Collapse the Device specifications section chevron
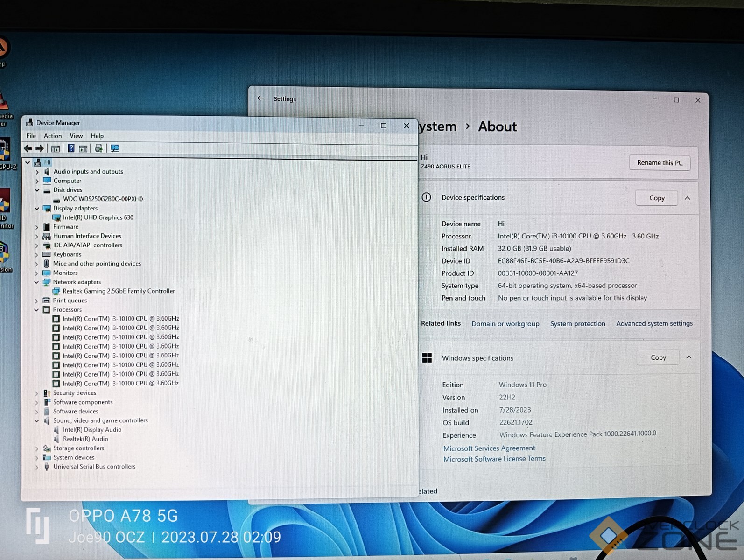The width and height of the screenshot is (744, 560). point(687,198)
